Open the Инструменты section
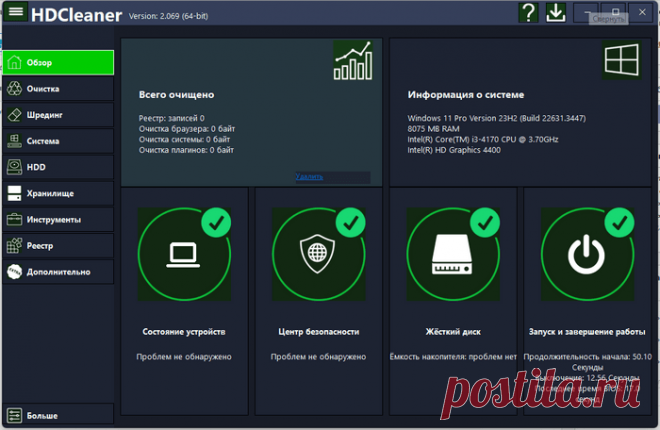Image resolution: width=660 pixels, height=430 pixels. 58,220
